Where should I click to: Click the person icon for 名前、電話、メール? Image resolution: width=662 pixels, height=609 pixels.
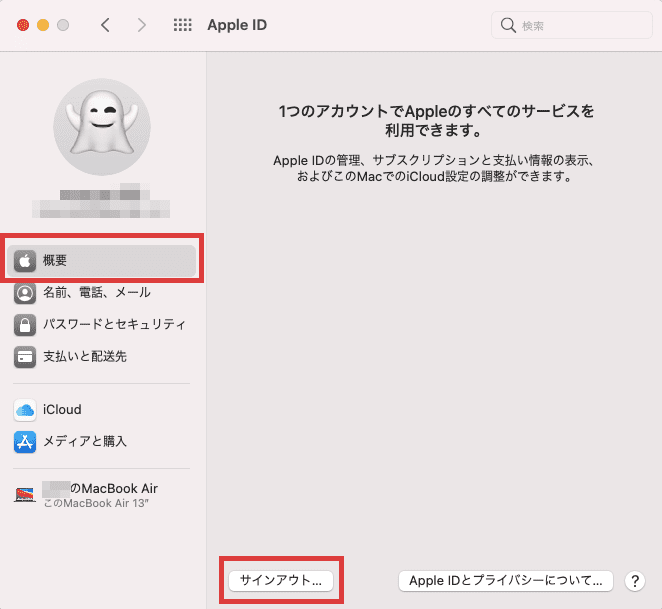coord(25,293)
